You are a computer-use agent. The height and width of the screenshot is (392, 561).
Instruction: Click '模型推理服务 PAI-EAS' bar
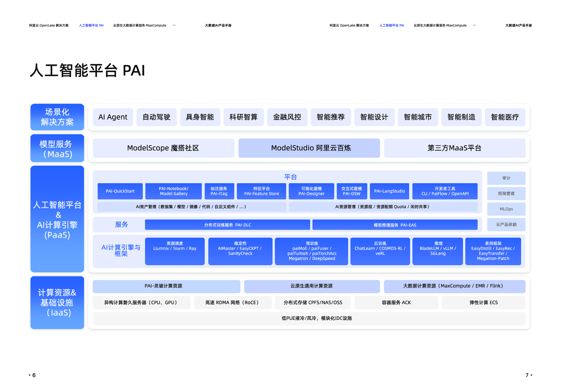pos(395,225)
